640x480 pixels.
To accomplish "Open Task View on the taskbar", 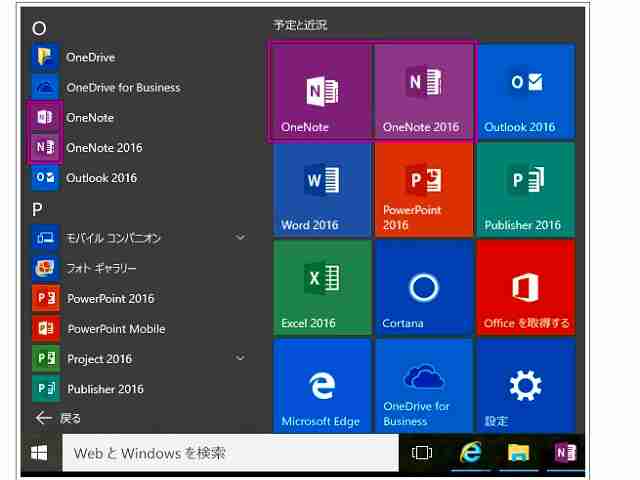I will (422, 452).
